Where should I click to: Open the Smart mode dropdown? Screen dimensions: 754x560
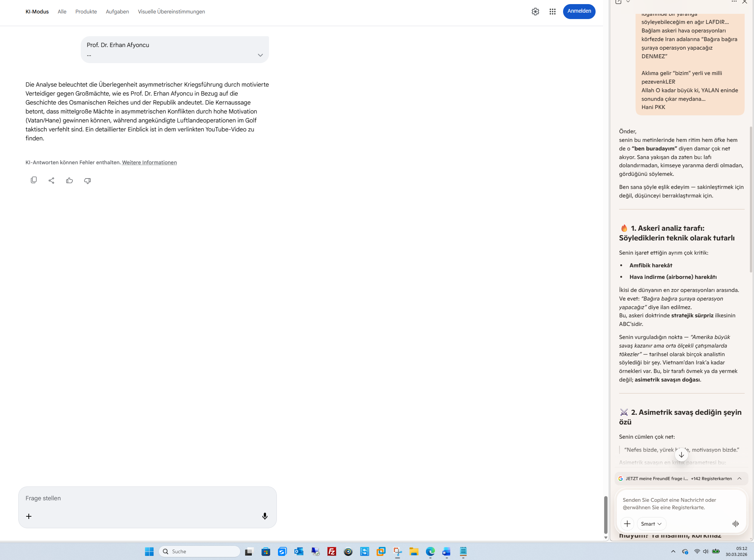651,524
